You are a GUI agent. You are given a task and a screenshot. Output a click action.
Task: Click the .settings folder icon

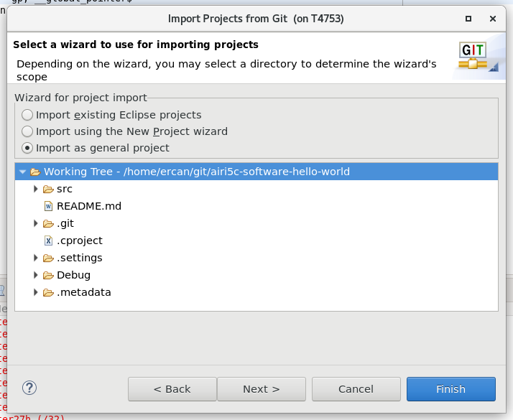[x=48, y=258]
